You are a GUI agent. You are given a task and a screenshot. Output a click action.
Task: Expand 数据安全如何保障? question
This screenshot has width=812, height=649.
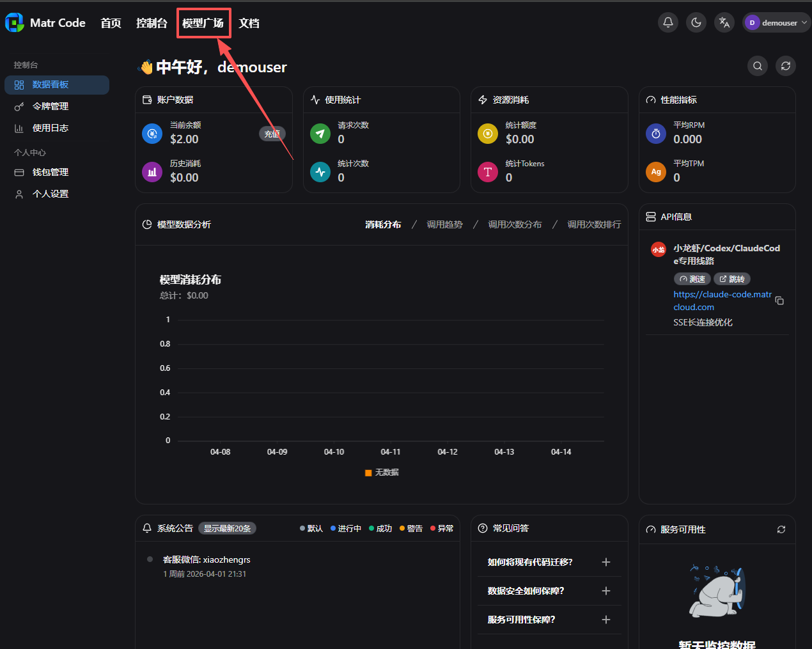[549, 591]
